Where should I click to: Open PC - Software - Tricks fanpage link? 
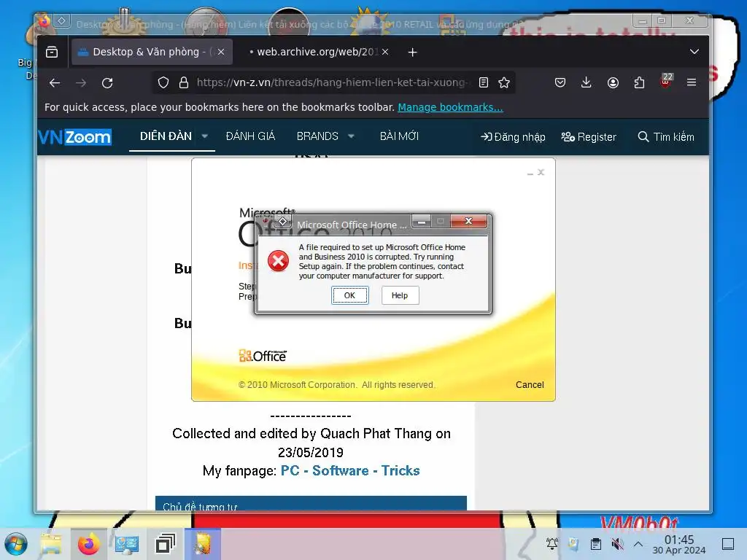point(350,471)
